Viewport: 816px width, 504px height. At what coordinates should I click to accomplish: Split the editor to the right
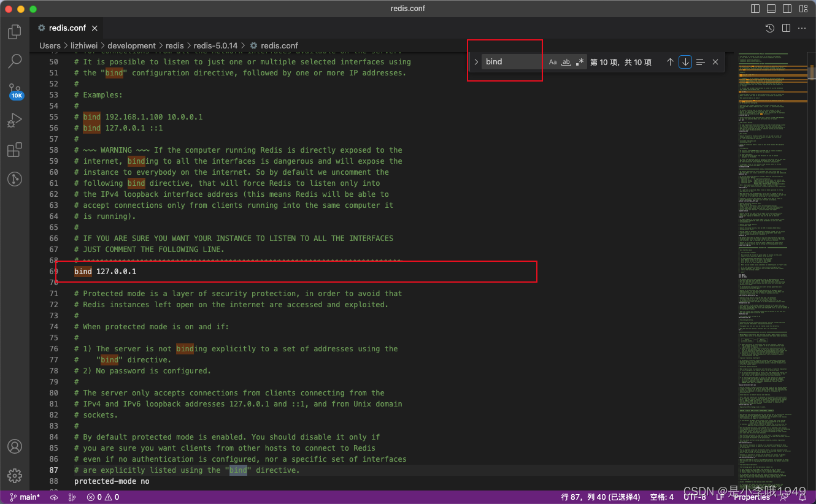[787, 28]
